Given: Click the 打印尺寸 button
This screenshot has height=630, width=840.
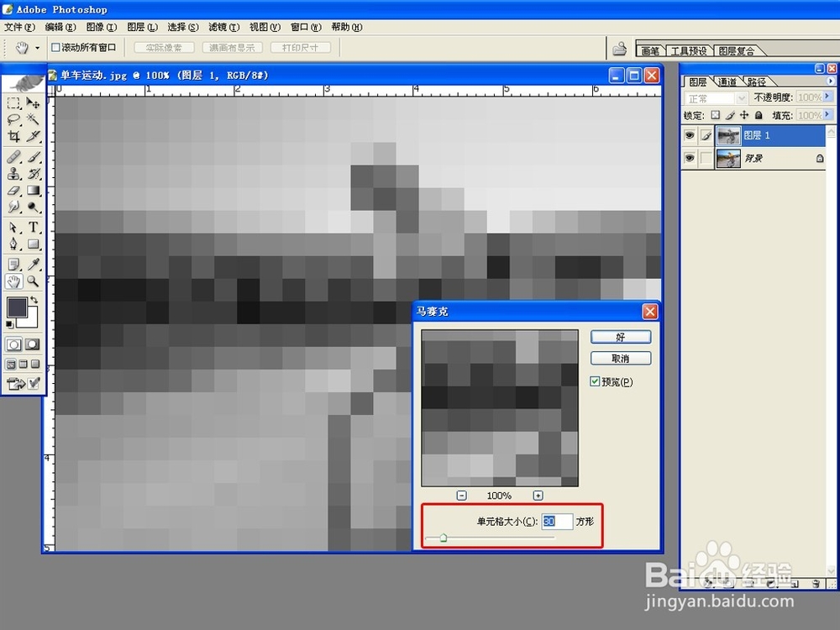Looking at the screenshot, I should tap(300, 48).
